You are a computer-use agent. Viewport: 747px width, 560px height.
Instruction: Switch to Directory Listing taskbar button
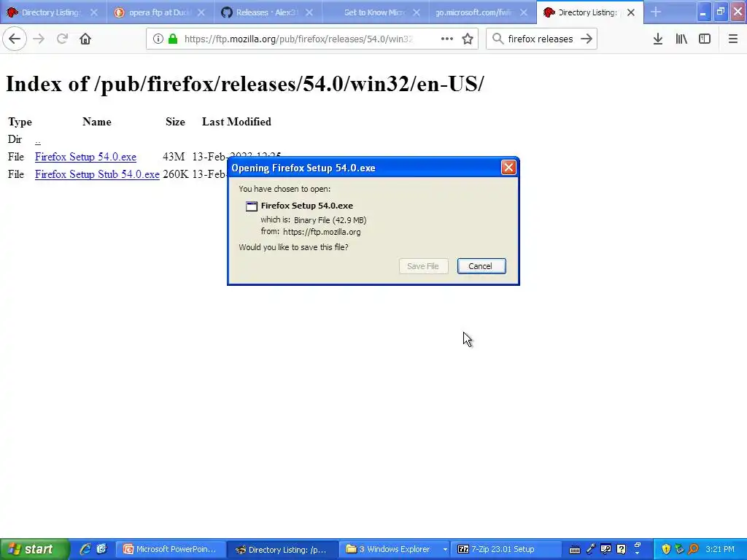pos(282,549)
